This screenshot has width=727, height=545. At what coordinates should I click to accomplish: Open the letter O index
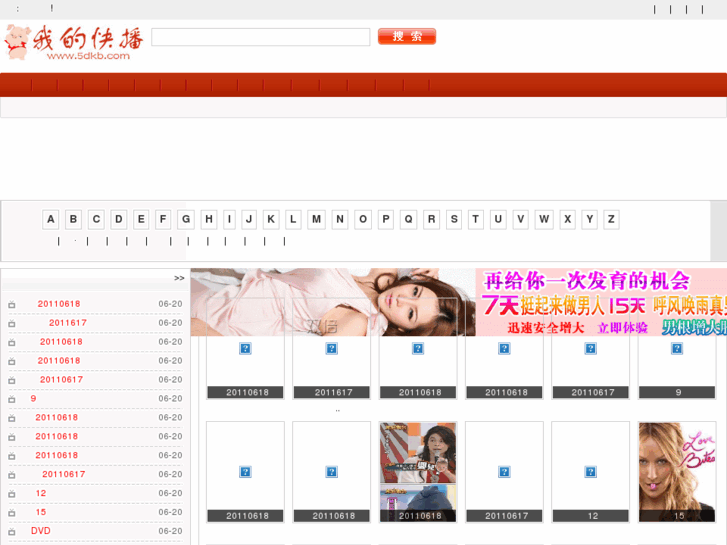363,219
